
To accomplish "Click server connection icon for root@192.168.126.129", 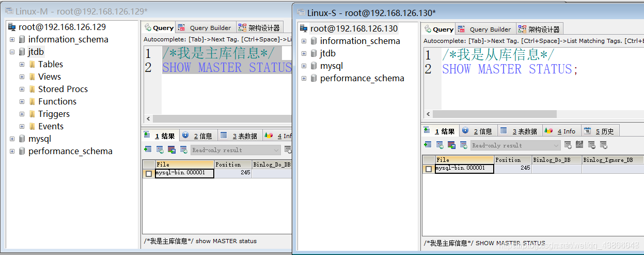I will [x=12, y=27].
